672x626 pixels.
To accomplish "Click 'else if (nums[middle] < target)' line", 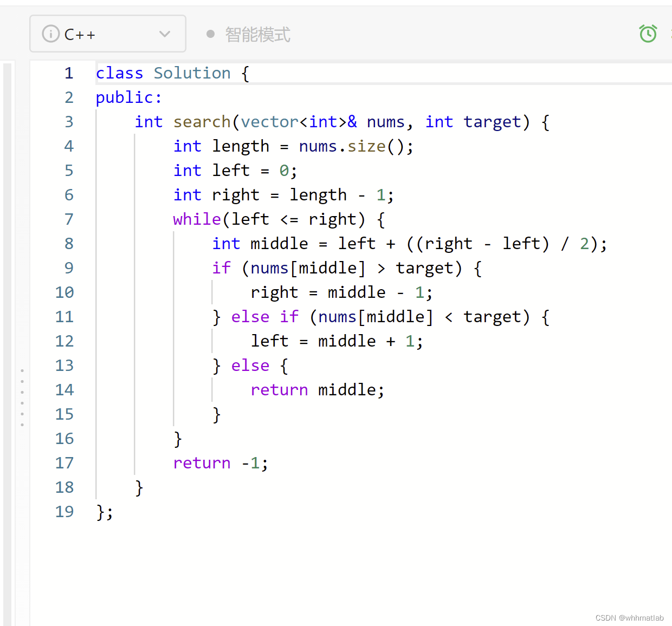I will pos(390,317).
